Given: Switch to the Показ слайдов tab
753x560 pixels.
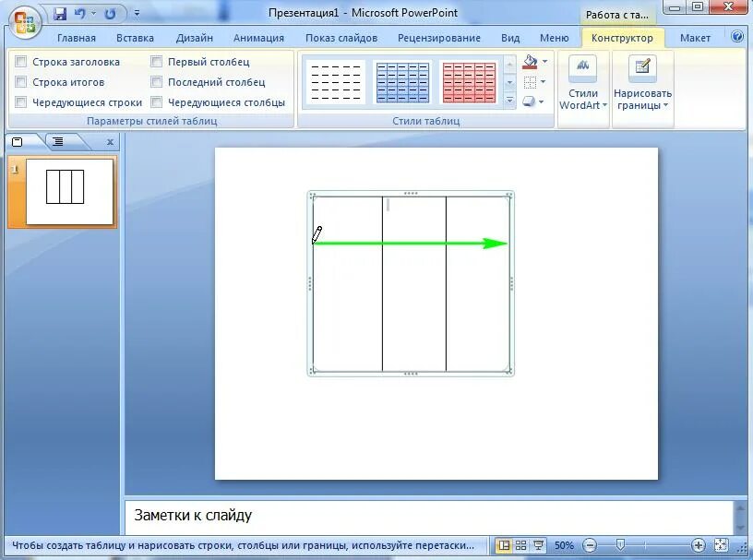Looking at the screenshot, I should [341, 38].
